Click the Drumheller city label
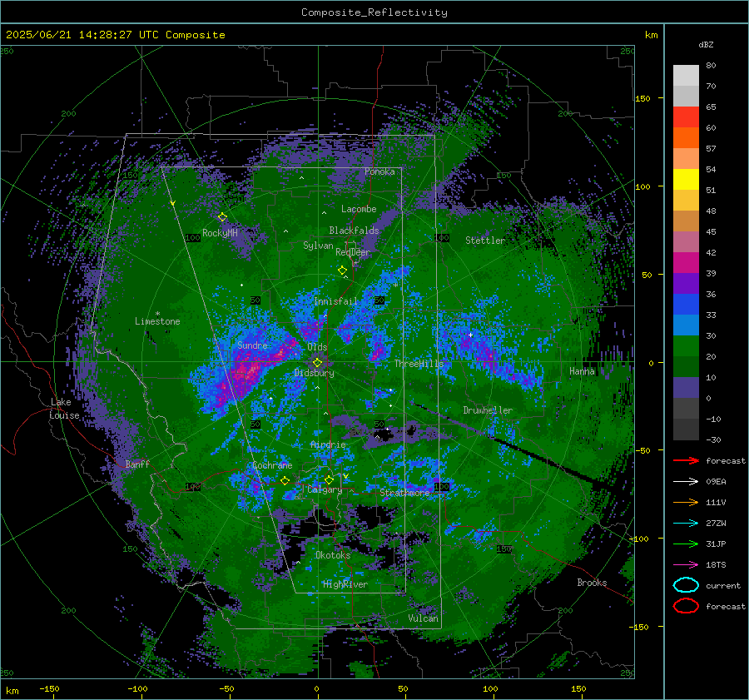 click(x=488, y=410)
